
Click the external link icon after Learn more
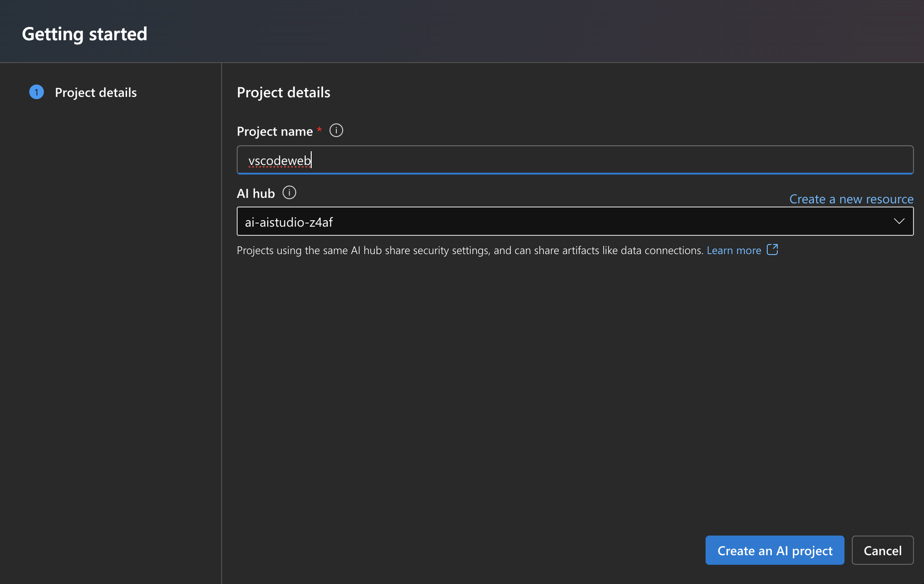[772, 250]
